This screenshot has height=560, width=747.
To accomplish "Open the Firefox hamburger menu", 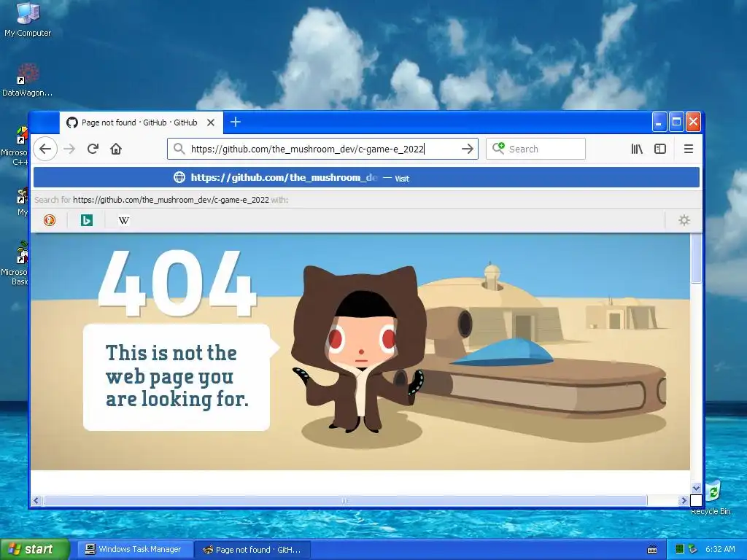I will [x=689, y=149].
